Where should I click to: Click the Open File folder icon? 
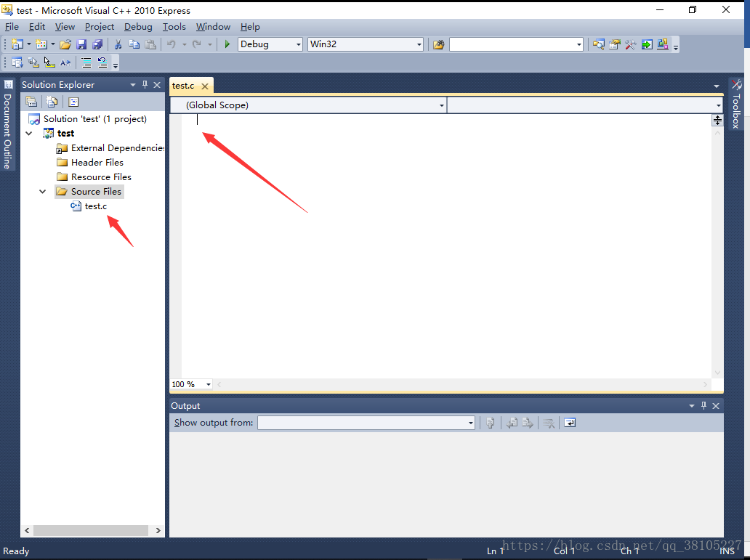[x=65, y=44]
